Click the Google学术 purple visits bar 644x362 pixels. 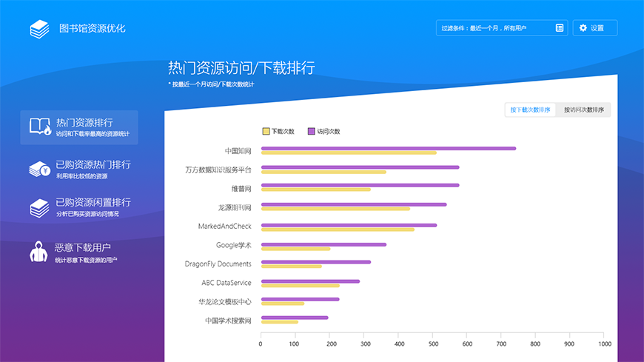[x=323, y=244]
